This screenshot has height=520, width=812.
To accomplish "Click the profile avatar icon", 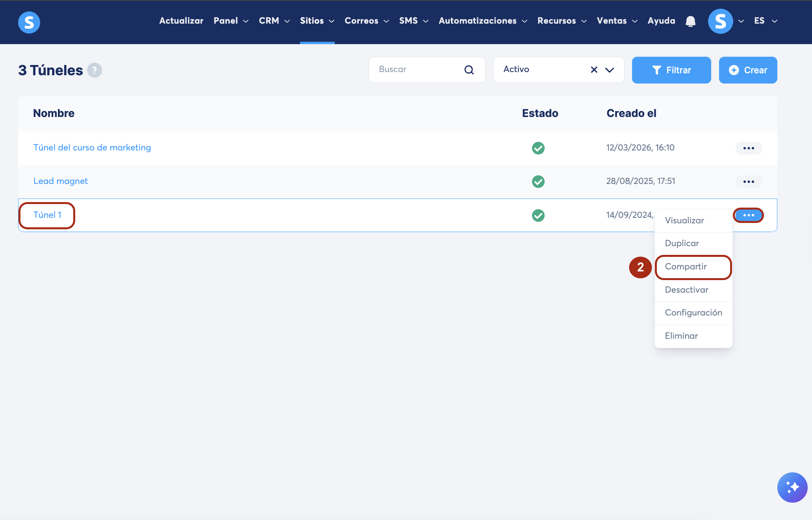I will click(720, 21).
